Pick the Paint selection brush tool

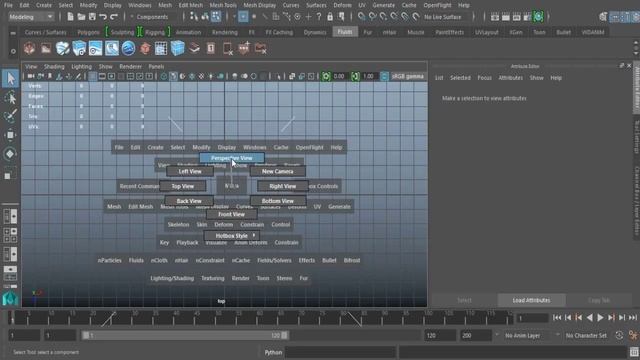coord(10,116)
